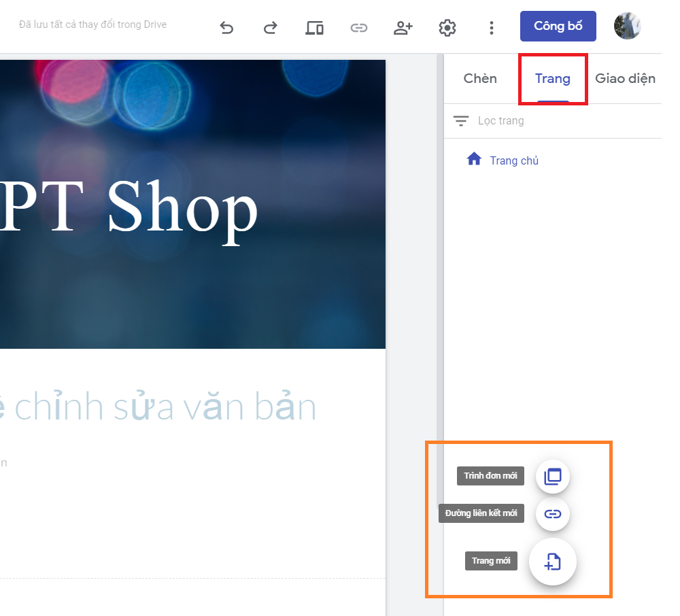Open the device preview icon

(x=314, y=27)
